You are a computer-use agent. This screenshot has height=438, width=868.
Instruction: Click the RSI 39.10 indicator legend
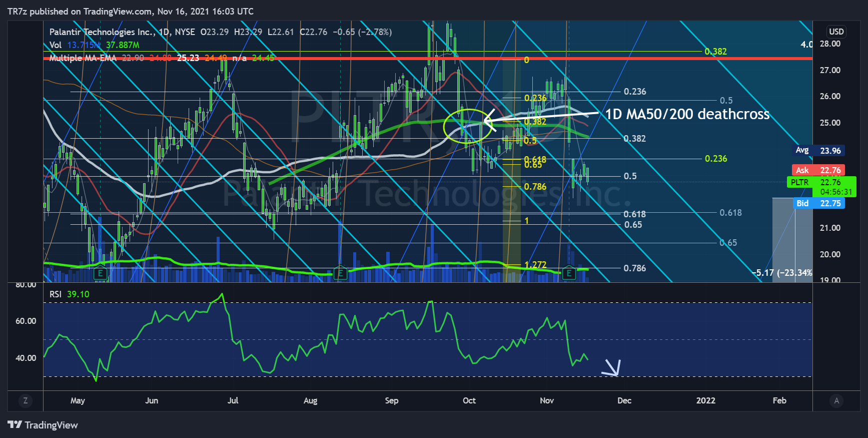[69, 294]
